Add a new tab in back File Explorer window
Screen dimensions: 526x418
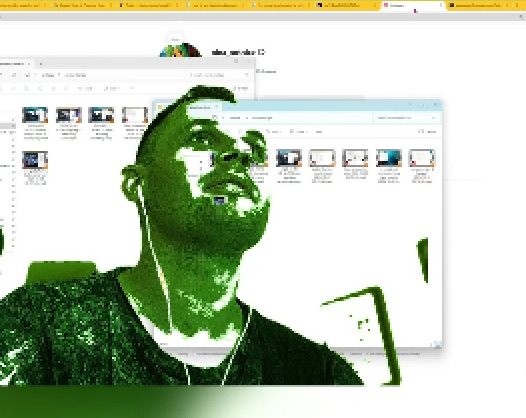click(41, 64)
